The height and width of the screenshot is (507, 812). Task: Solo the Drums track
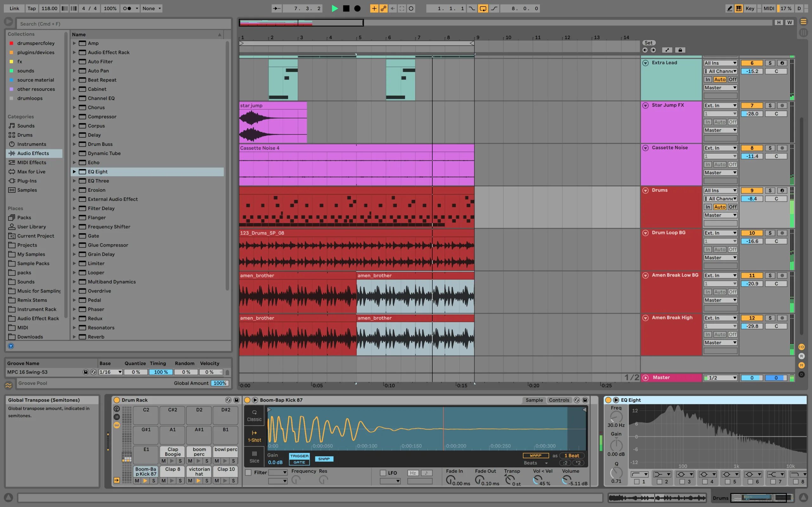coord(770,190)
